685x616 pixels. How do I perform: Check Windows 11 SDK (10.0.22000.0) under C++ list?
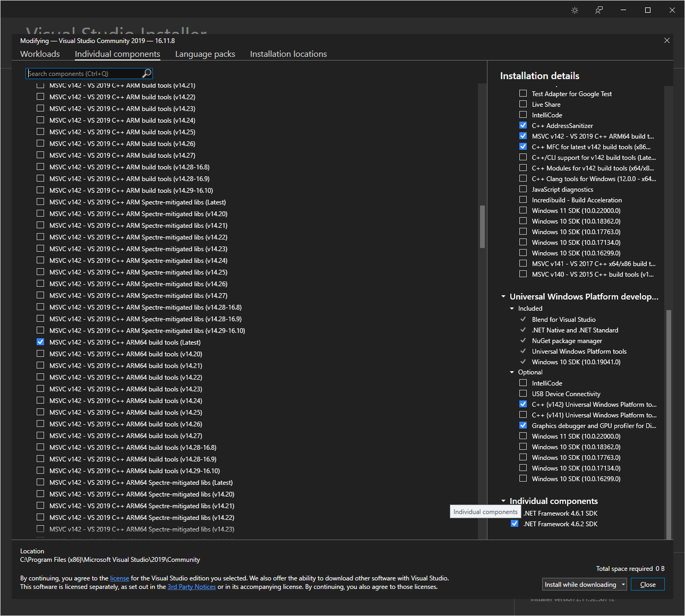523,210
